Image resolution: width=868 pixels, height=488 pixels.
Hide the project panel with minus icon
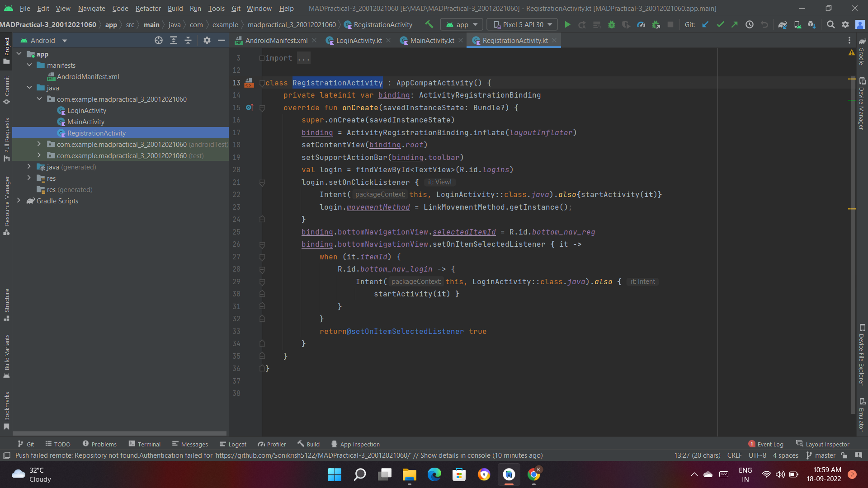click(222, 41)
